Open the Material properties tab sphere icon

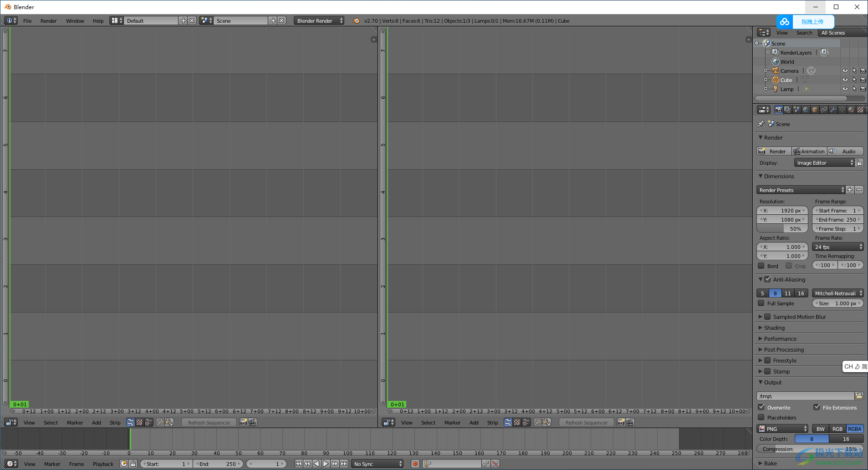tap(851, 110)
